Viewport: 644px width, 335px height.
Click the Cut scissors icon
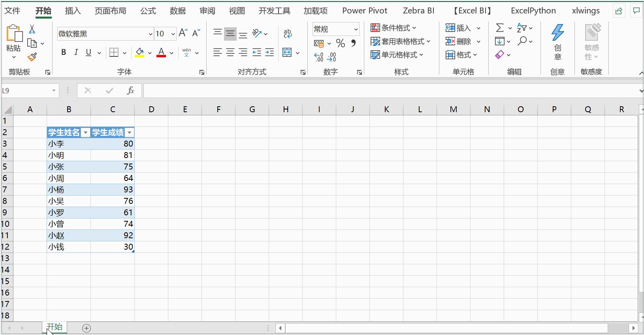32,29
